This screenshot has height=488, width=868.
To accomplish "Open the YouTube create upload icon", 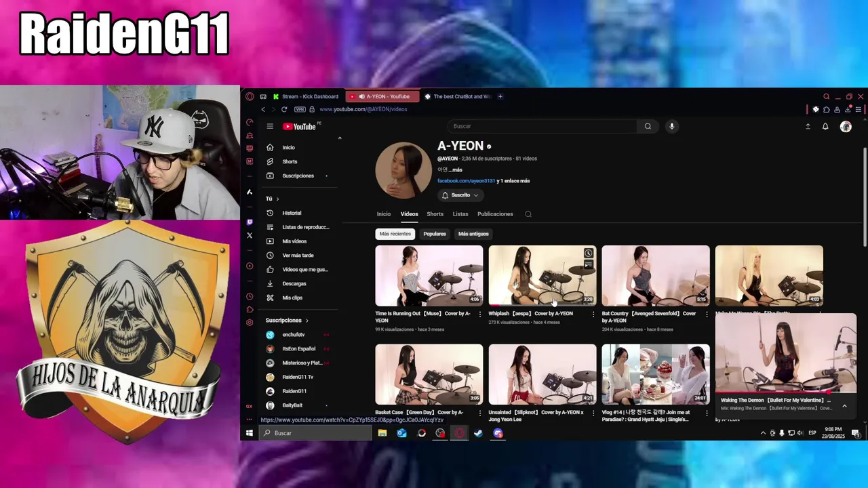I will point(808,126).
